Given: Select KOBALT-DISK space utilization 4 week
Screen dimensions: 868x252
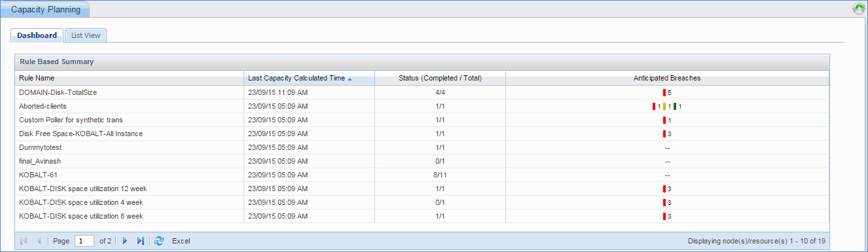Looking at the screenshot, I should [x=81, y=202].
